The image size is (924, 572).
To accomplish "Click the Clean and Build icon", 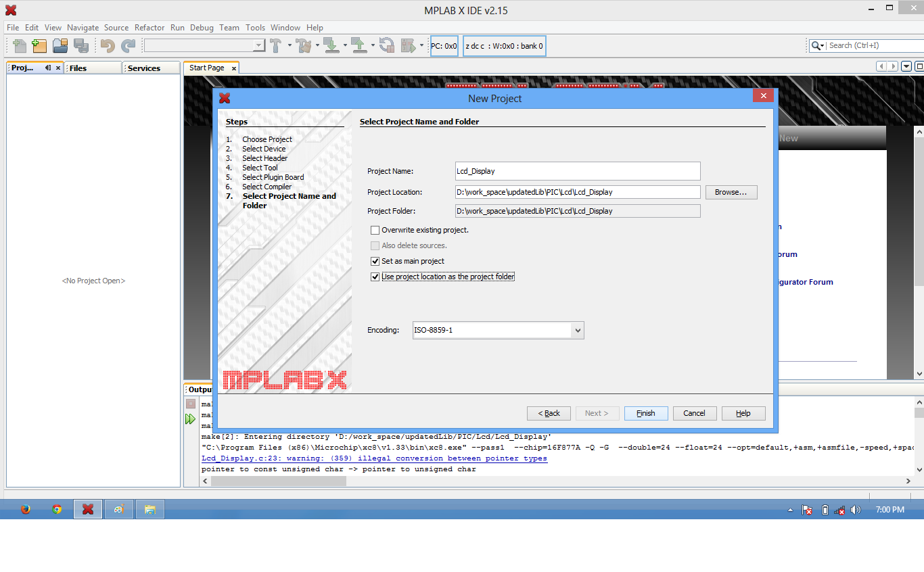I will click(303, 46).
